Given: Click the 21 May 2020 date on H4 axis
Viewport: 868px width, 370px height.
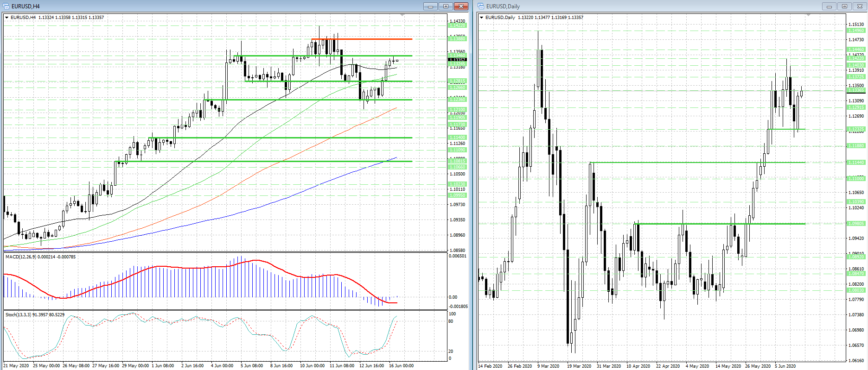Looking at the screenshot, I should coord(16,366).
